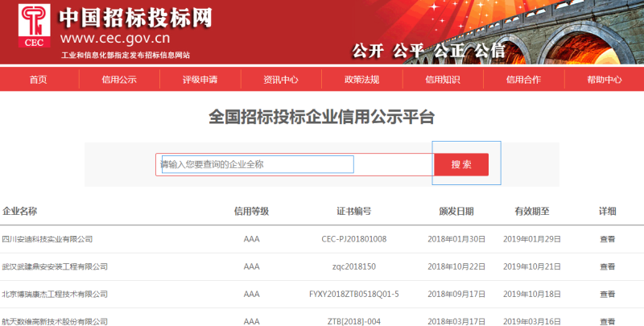Click issue date 2018年09月17日

[x=456, y=294]
